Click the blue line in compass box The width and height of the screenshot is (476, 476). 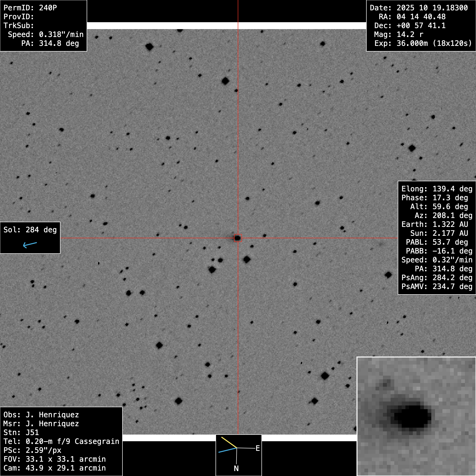click(x=227, y=450)
